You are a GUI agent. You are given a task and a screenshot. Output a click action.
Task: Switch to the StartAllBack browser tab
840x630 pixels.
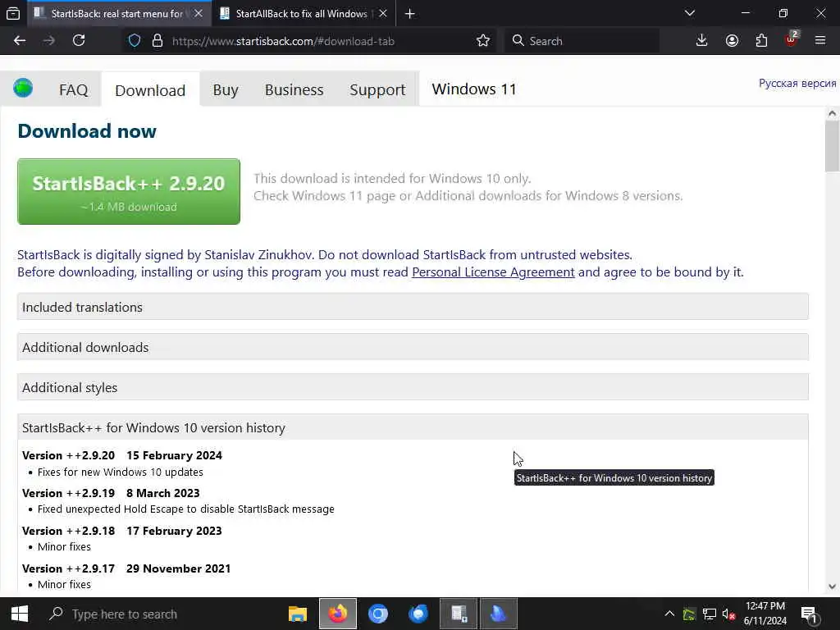pos(303,13)
